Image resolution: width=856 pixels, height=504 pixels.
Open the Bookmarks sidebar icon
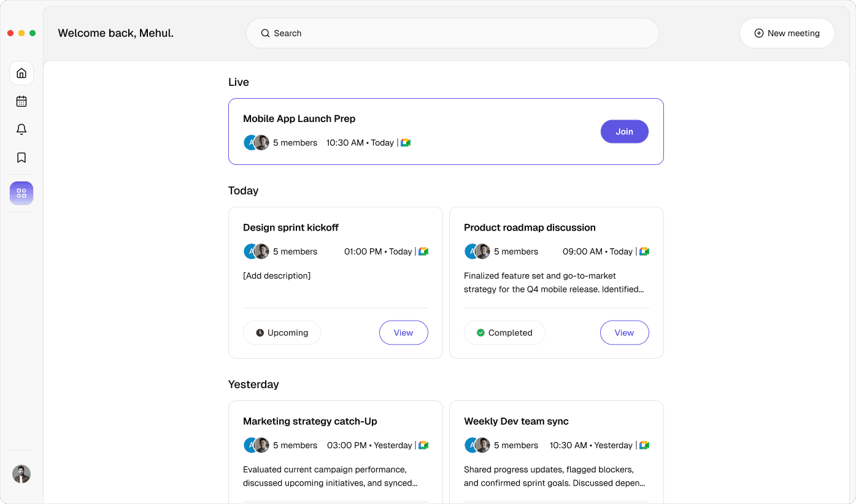coord(21,158)
